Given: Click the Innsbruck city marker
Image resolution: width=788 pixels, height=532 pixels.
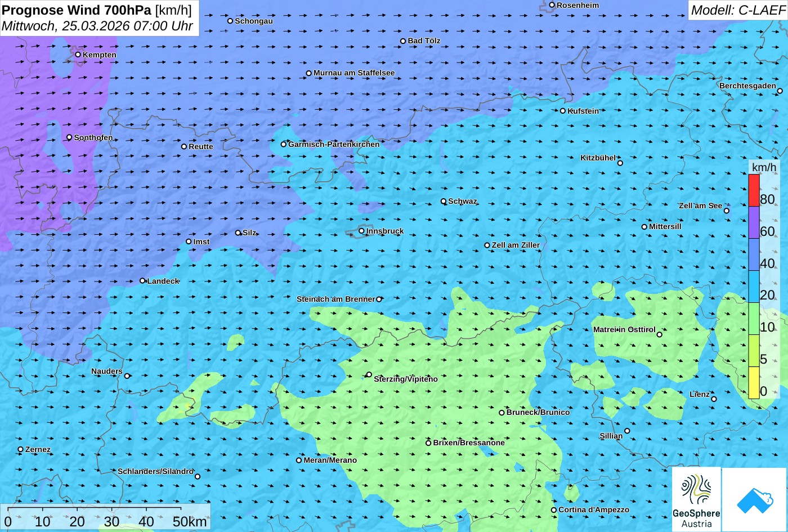Looking at the screenshot, I should pyautogui.click(x=361, y=231).
